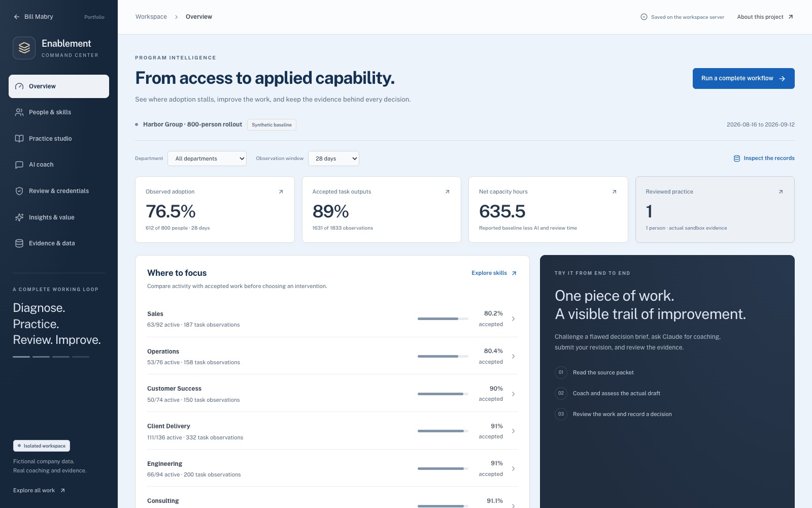Click the Sales acceptance progress bar

point(443,319)
